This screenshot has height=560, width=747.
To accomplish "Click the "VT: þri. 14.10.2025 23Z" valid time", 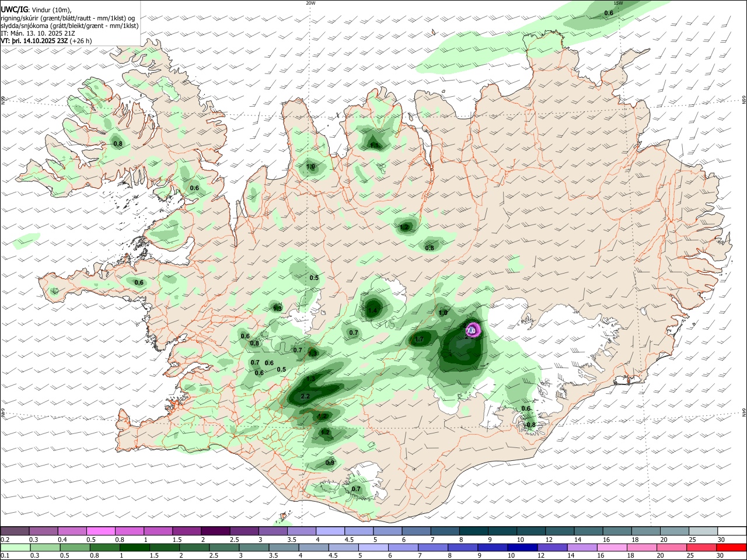I will click(x=34, y=41).
